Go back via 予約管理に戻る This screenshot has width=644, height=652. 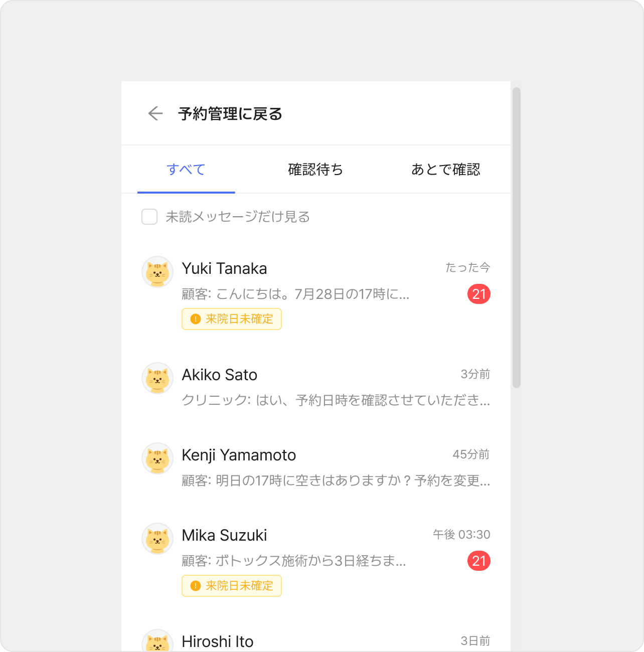(230, 114)
